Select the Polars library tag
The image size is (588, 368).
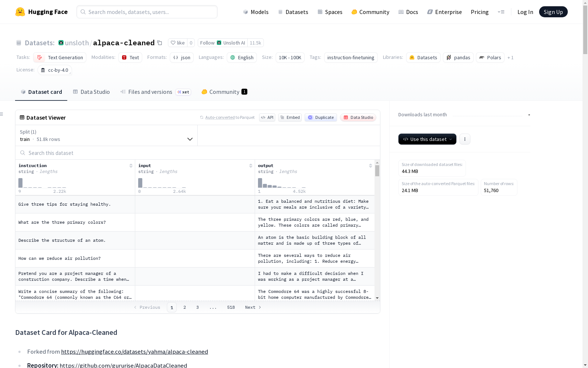pyautogui.click(x=490, y=57)
